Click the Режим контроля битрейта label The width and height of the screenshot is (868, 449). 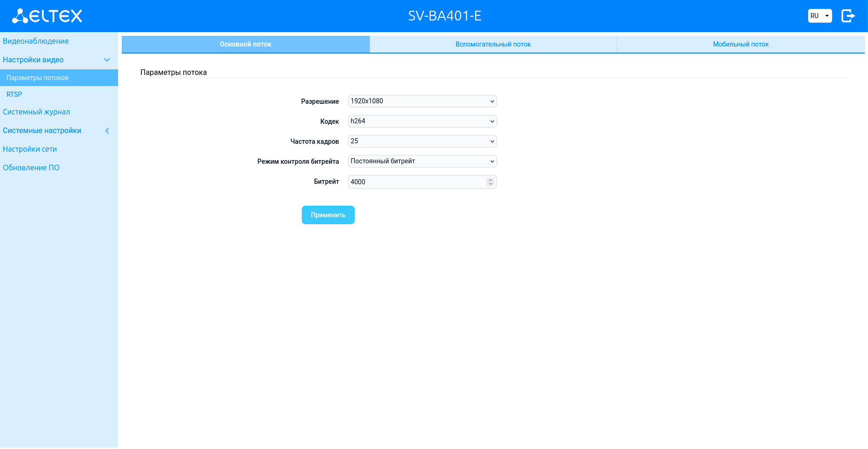click(x=298, y=161)
